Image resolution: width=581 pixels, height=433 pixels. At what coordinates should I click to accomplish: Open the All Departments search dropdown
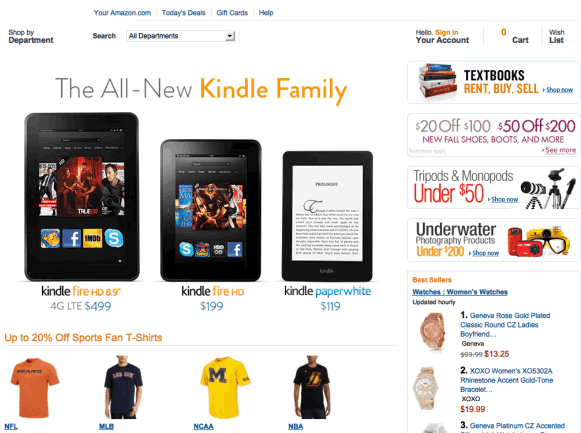[181, 36]
